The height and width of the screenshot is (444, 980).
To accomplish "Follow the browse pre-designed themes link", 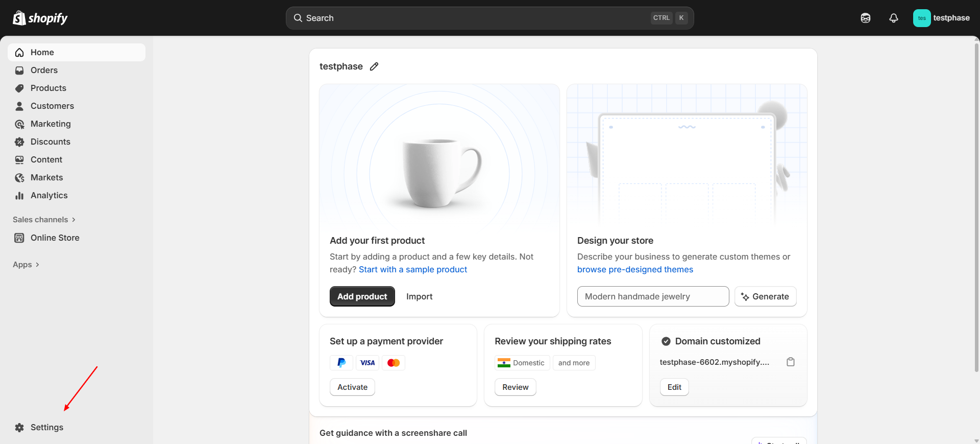I will pyautogui.click(x=635, y=269).
